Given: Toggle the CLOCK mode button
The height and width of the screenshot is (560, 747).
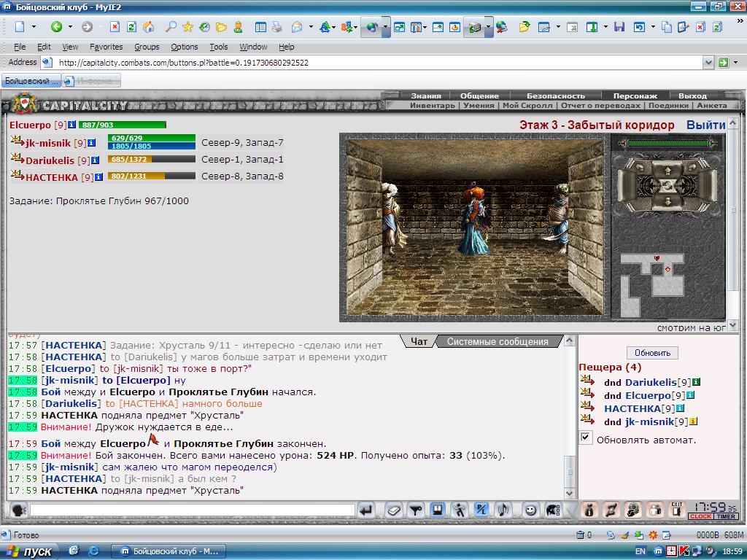Looking at the screenshot, I should point(700,516).
